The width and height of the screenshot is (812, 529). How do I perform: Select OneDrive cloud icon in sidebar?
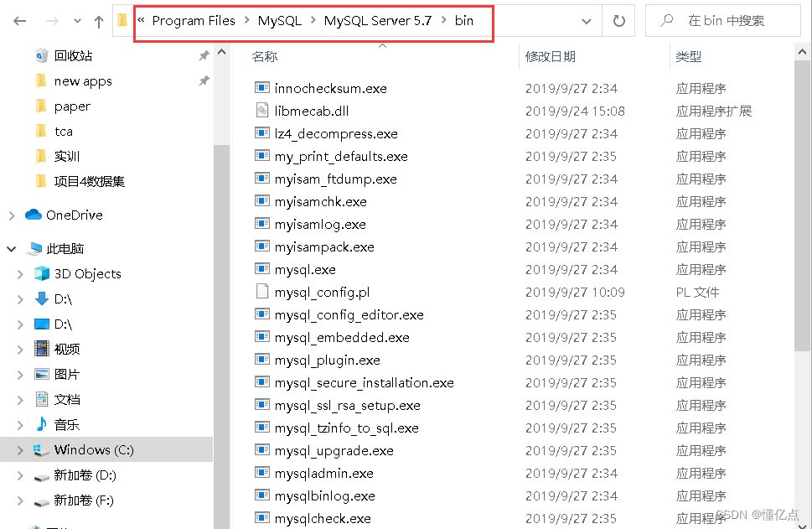(x=34, y=215)
